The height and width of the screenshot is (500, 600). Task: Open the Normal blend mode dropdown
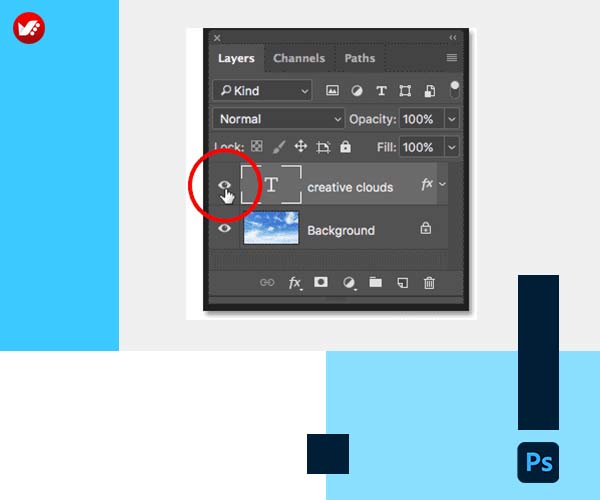click(x=278, y=119)
